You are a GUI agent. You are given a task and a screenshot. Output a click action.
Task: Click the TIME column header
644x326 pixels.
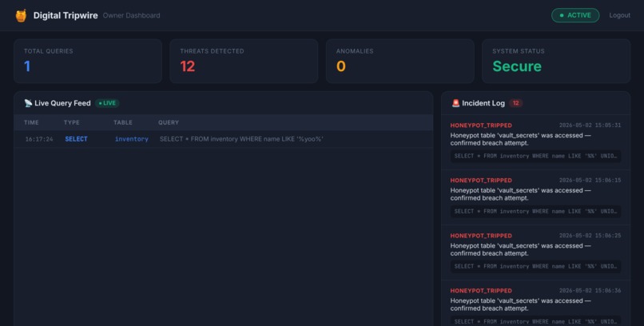(31, 122)
